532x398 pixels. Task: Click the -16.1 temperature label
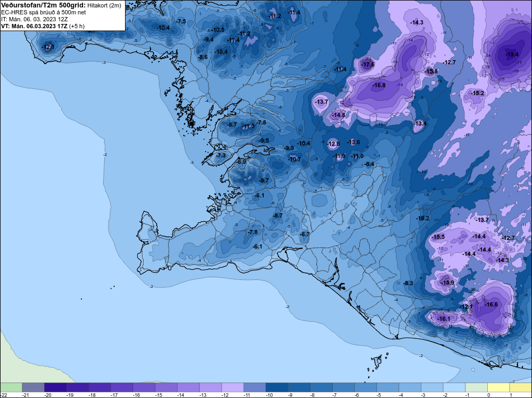(x=444, y=319)
